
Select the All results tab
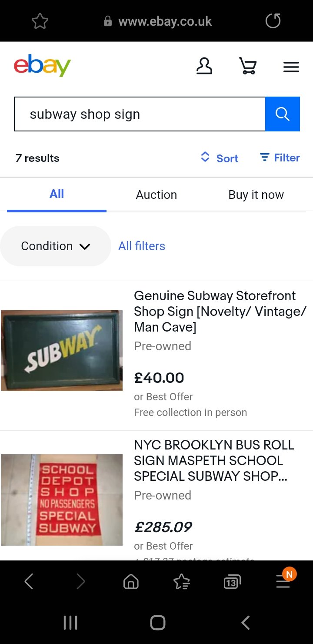click(x=57, y=194)
